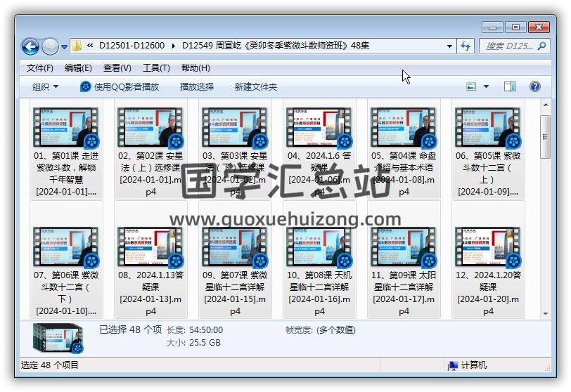Screen dimensions: 571x392
Task: Click the change view icon
Action: point(472,86)
